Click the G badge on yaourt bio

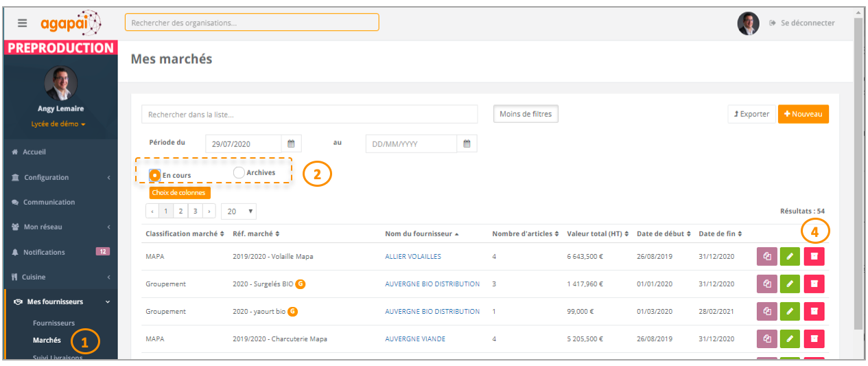[292, 311]
